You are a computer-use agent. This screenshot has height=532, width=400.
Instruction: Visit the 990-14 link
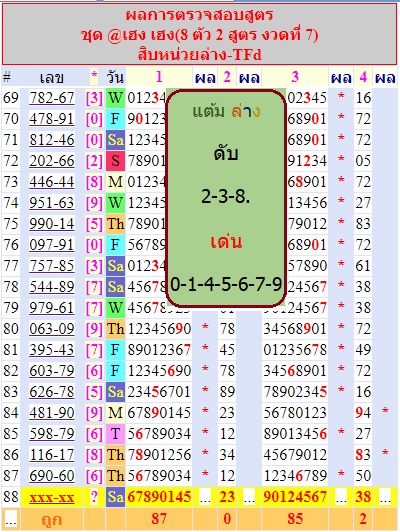tap(52, 224)
